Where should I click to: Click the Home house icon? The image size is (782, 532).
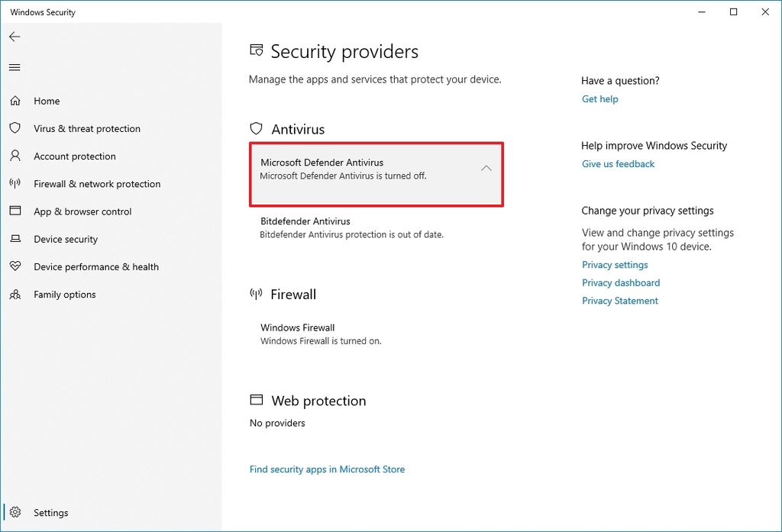[x=15, y=101]
